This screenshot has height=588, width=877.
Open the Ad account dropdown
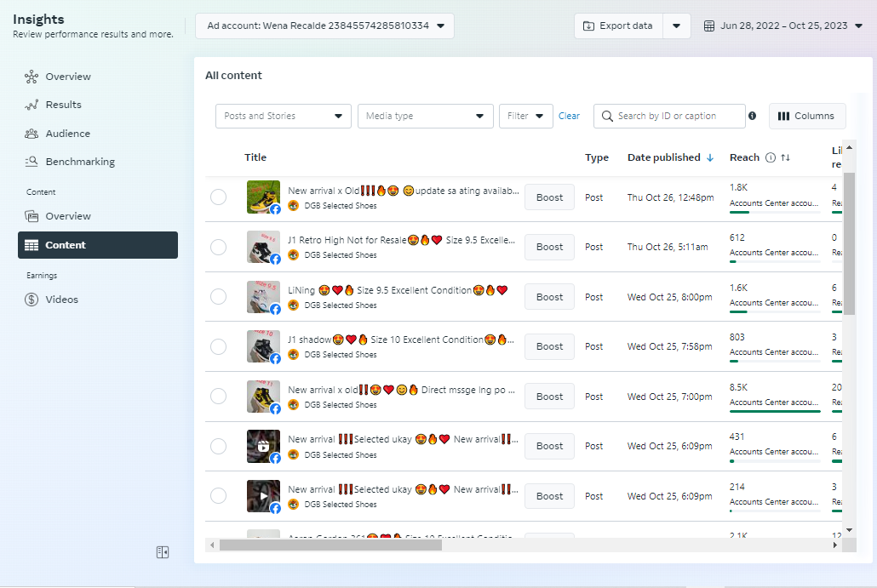click(324, 26)
